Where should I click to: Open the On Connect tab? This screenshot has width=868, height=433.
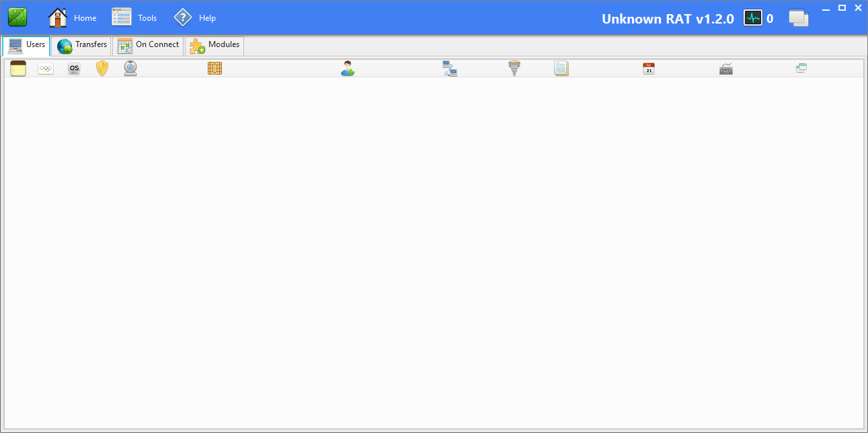point(148,46)
